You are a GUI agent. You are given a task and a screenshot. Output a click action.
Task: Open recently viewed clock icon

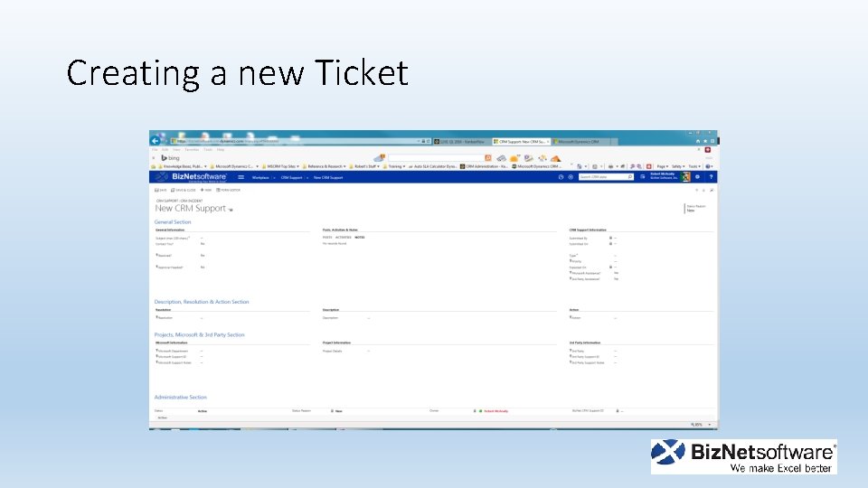(561, 177)
